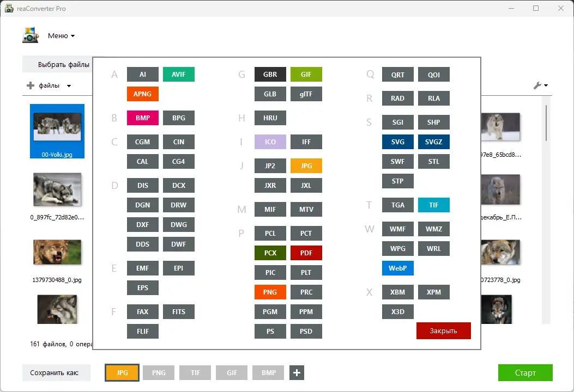Start conversion with the Старт button

pyautogui.click(x=525, y=372)
